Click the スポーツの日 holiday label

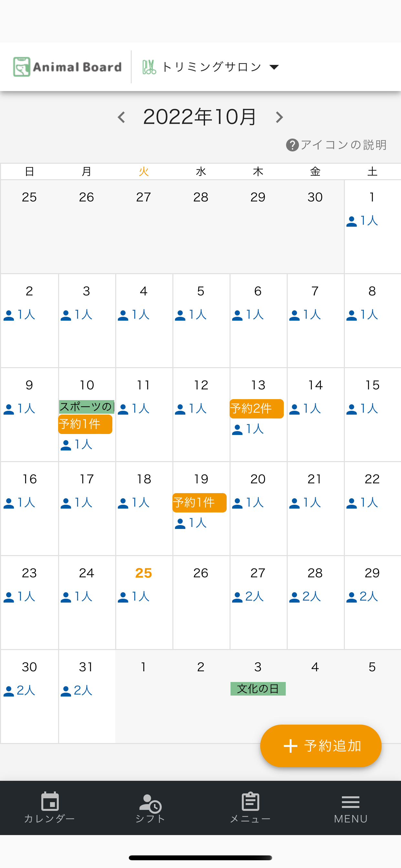pos(87,407)
